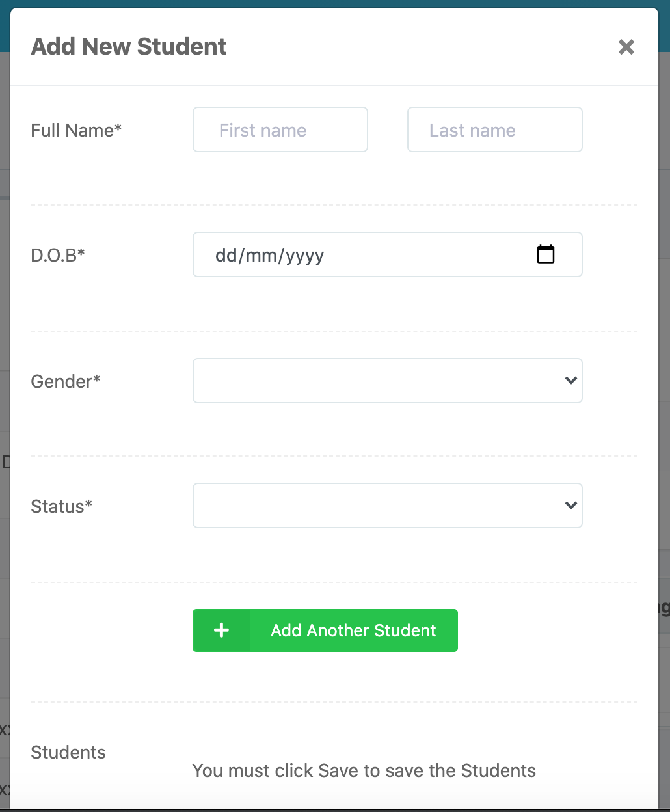This screenshot has height=812, width=670.
Task: Focus the First name input field
Action: pos(280,130)
